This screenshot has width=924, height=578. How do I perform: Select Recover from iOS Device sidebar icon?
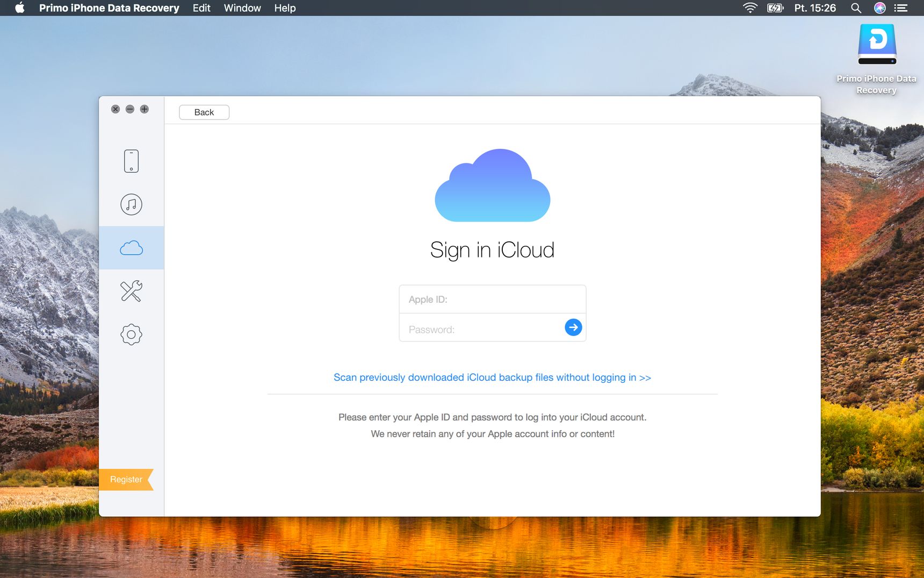click(x=131, y=161)
